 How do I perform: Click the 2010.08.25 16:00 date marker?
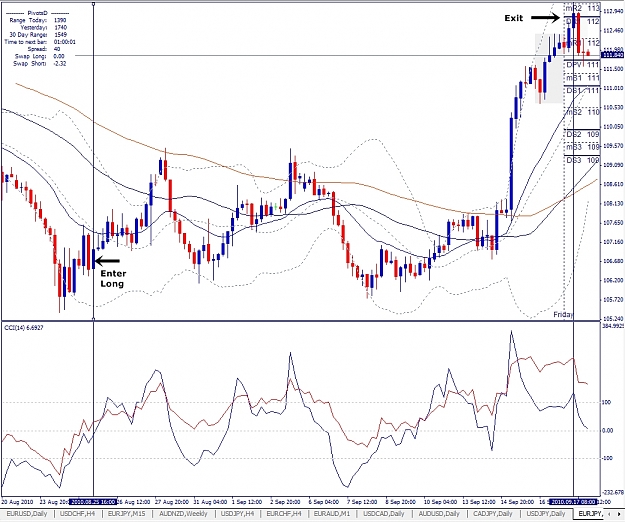coord(94,502)
